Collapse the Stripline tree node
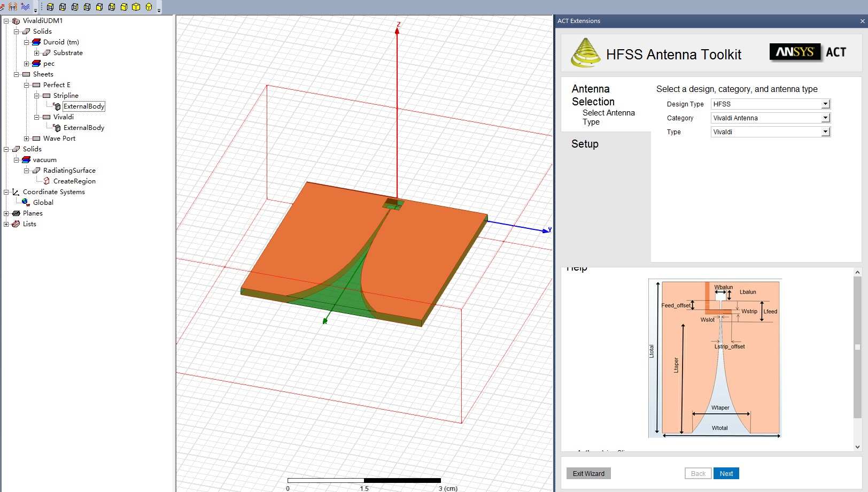868x492 pixels. pos(36,96)
